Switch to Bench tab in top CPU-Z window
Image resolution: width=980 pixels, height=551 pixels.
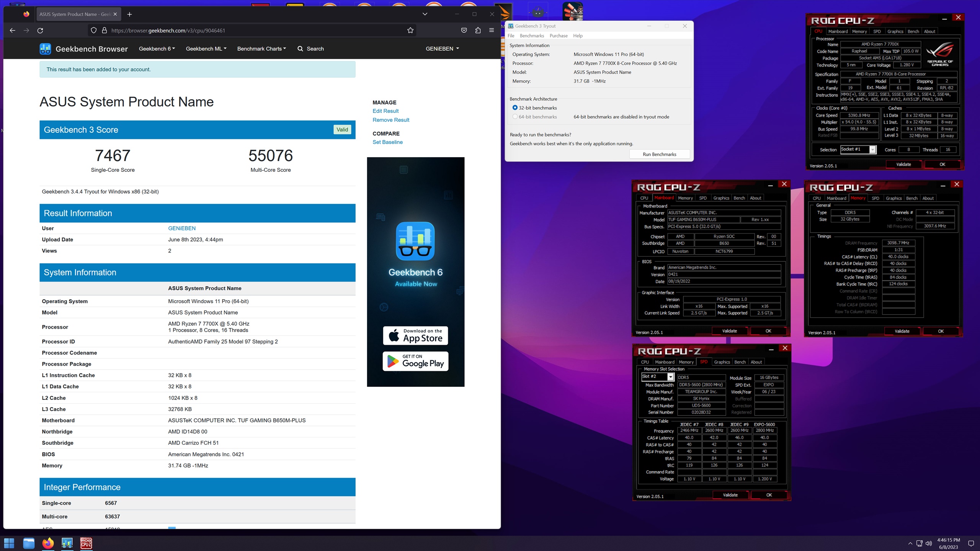[913, 31]
